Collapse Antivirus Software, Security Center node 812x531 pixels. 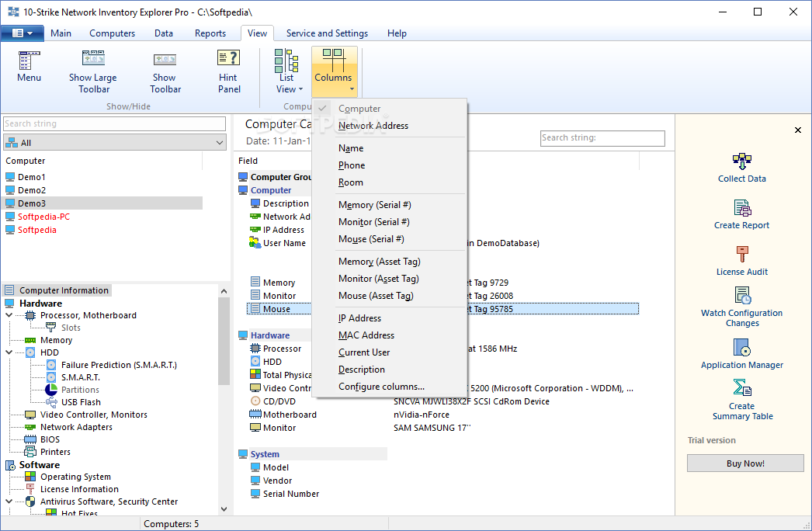[9, 501]
